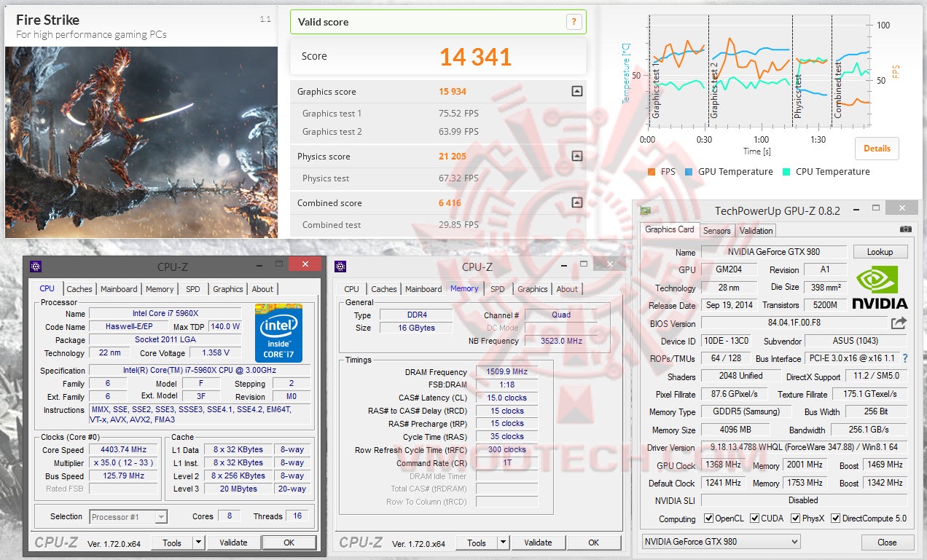Open CPU tab in Memory CPU-Z window
This screenshot has height=560, width=927.
351,289
